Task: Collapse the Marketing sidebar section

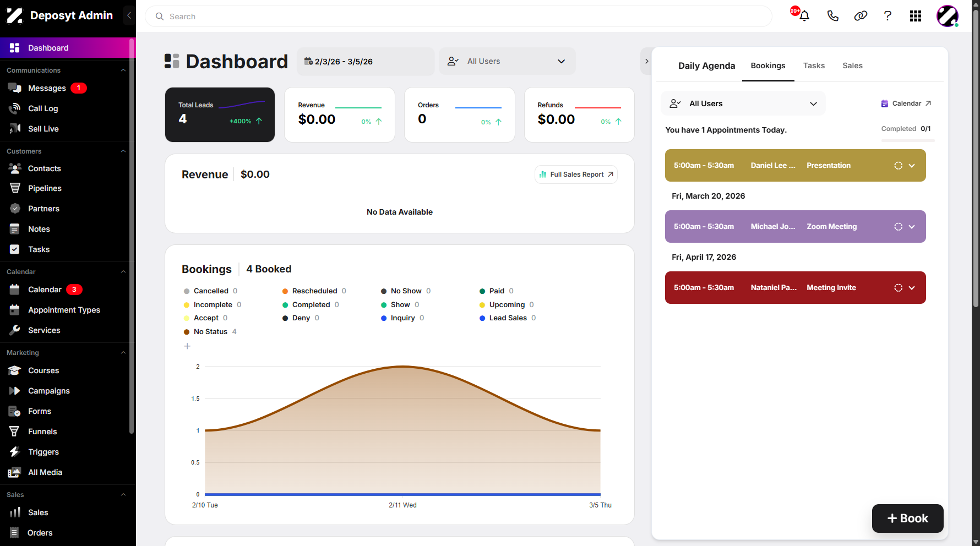Action: click(123, 353)
